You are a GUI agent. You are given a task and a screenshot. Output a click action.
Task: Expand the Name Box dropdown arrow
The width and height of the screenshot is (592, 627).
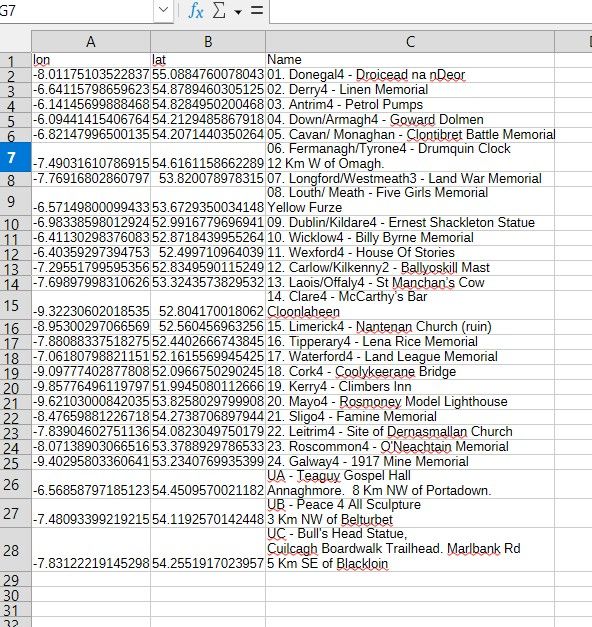coord(163,10)
